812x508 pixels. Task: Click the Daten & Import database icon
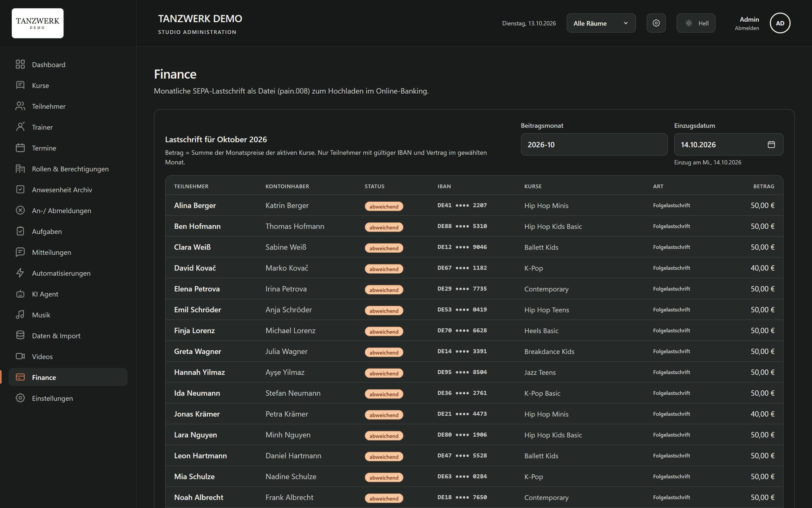(20, 335)
